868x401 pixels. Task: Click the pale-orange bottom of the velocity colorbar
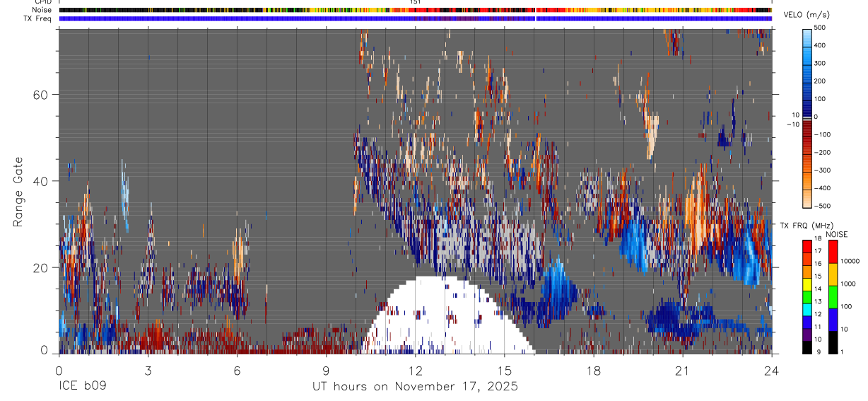coord(807,199)
